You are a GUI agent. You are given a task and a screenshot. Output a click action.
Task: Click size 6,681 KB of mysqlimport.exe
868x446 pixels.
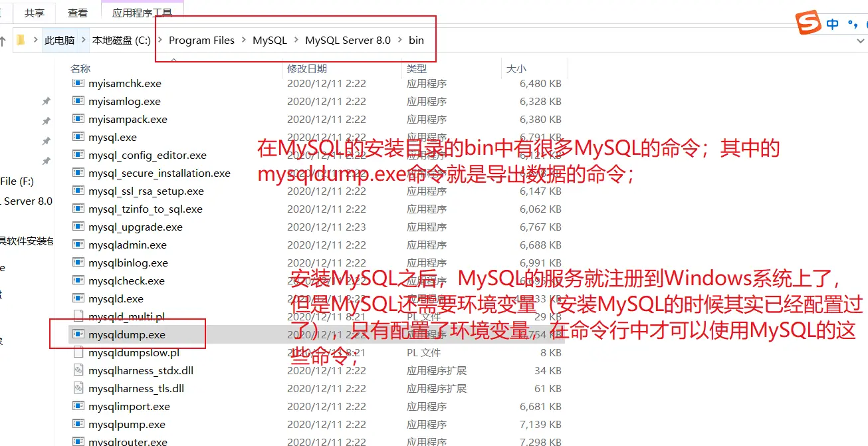coord(540,407)
